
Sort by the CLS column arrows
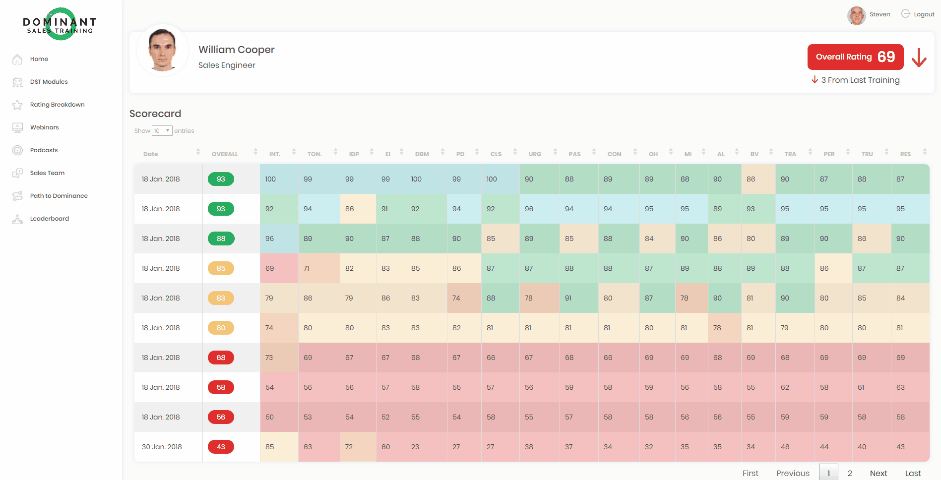(x=514, y=153)
